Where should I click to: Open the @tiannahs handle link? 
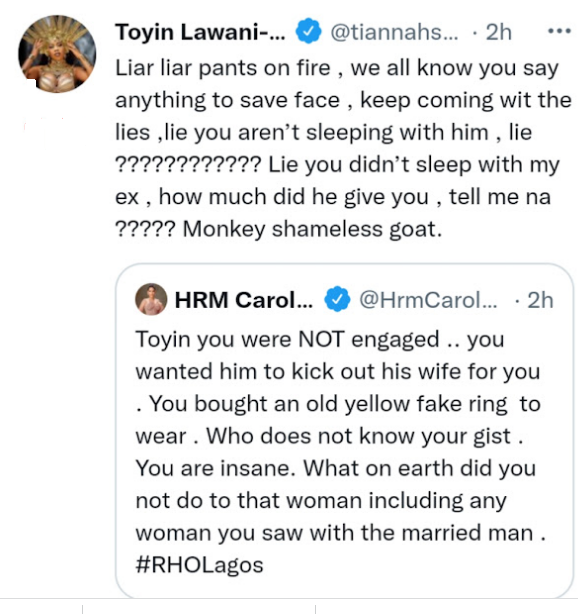point(394,32)
